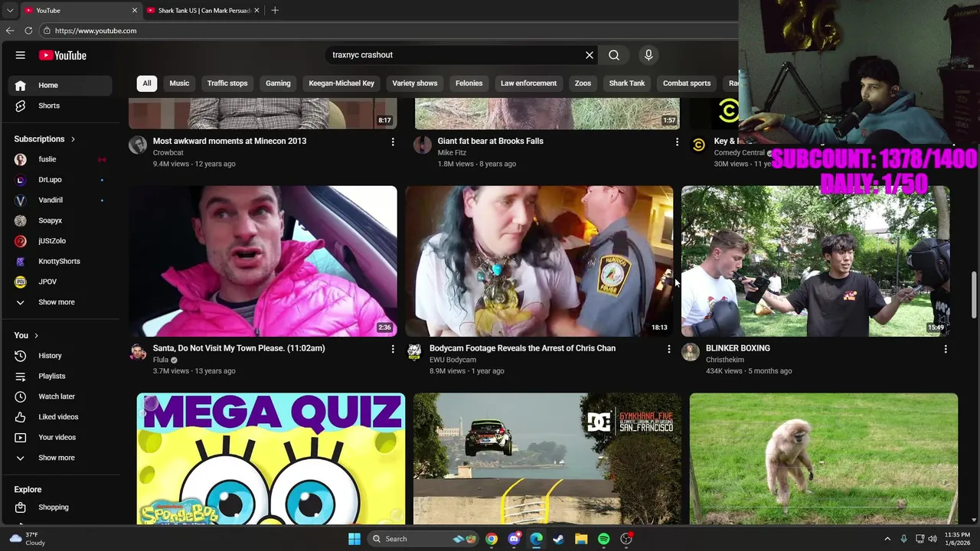Open a new browser tab

tap(275, 10)
